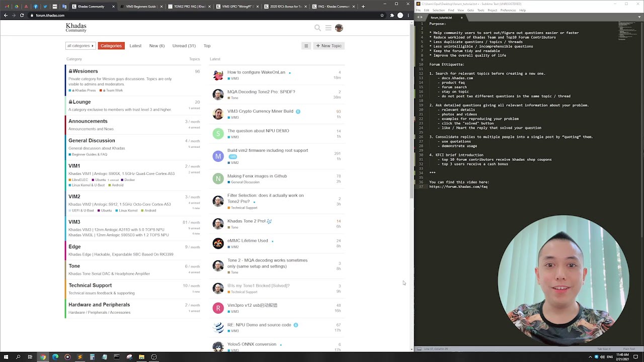Image resolution: width=644 pixels, height=362 pixels.
Task: Open the Selection menu in Sublime Text
Action: tap(439, 10)
